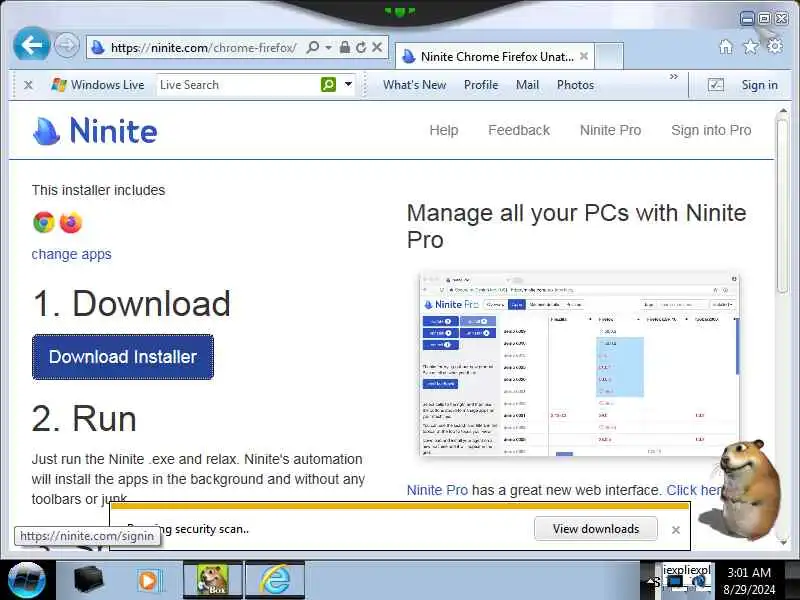
Task: Open the Help link
Action: (x=444, y=131)
